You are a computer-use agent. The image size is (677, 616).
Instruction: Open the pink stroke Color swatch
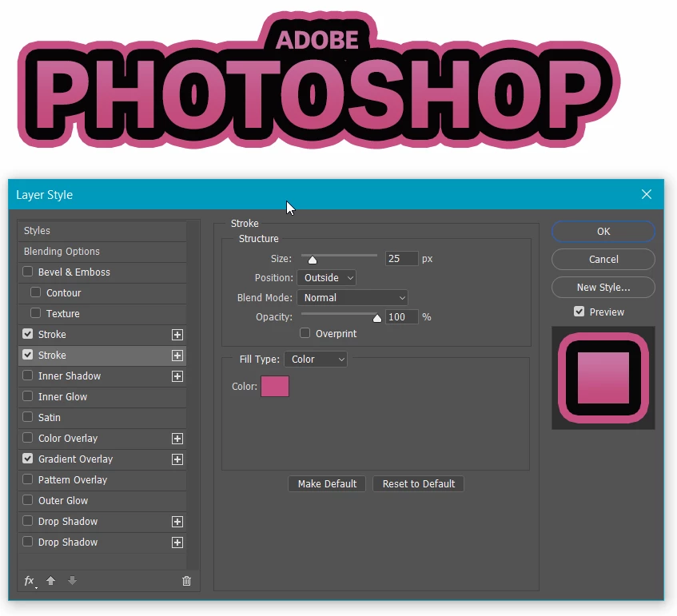[x=275, y=387]
